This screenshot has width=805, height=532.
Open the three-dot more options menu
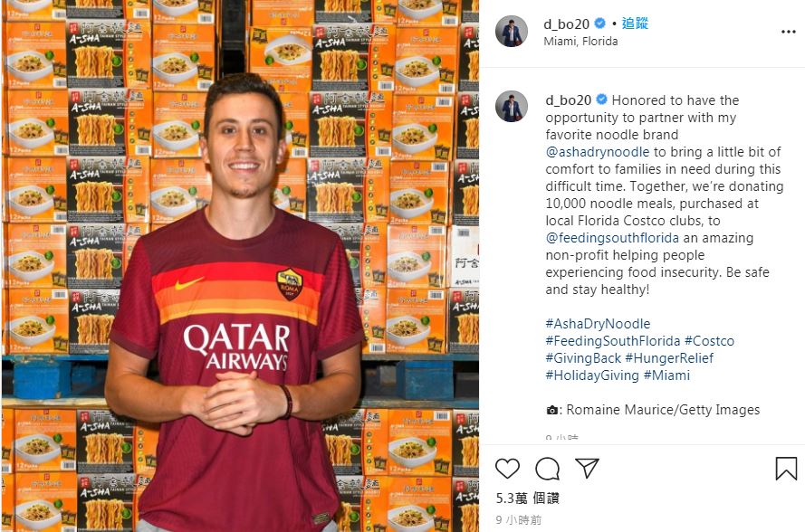(x=788, y=32)
